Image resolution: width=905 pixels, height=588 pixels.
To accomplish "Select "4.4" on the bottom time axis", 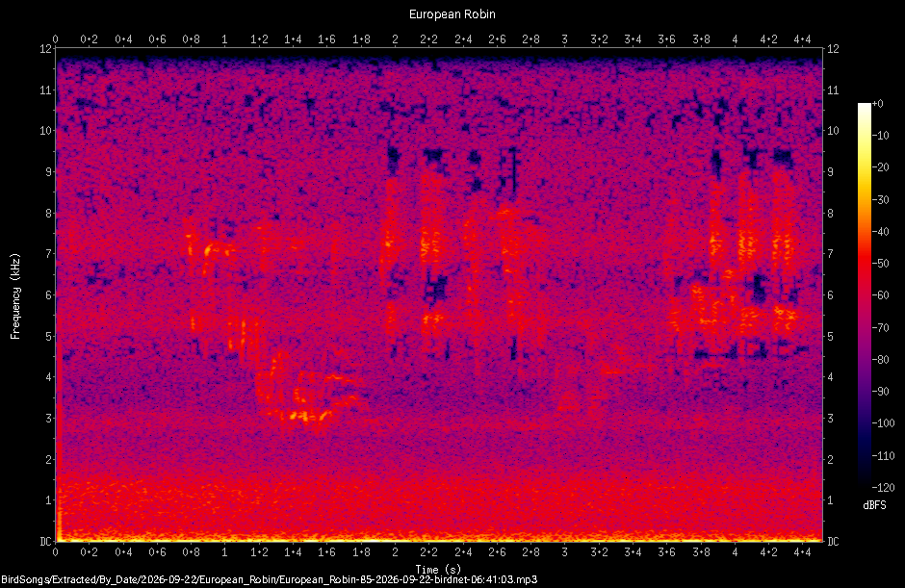I will (x=803, y=552).
